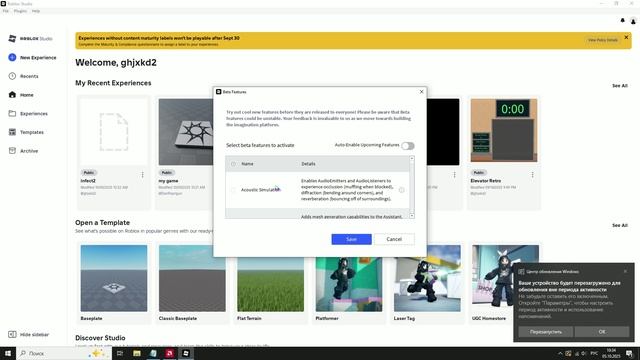Click OK in Windows Update notification
Image resolution: width=640 pixels, height=360 pixels.
(x=602, y=332)
